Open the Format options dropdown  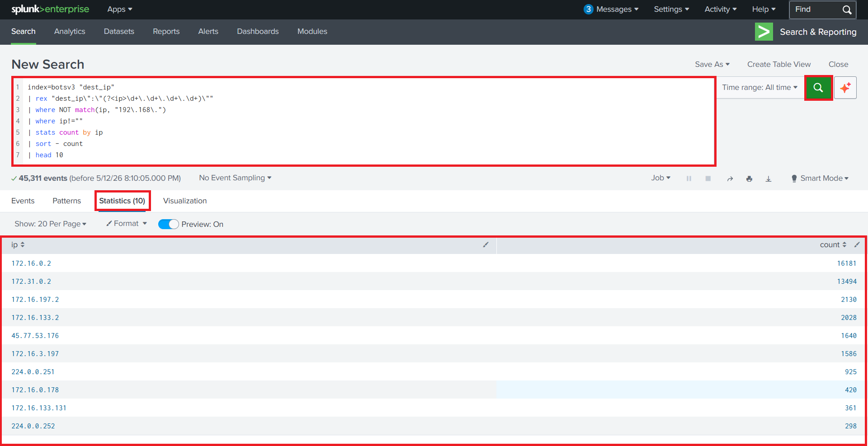pyautogui.click(x=127, y=224)
